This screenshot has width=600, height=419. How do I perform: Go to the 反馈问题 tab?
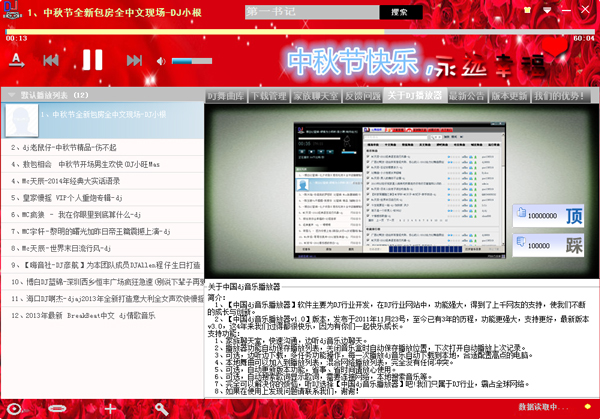click(x=363, y=96)
